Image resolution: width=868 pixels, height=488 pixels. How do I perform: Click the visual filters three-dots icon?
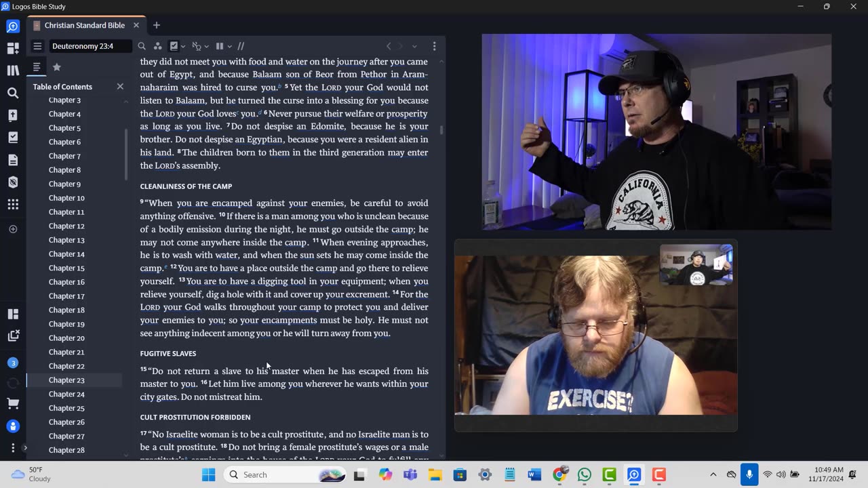click(157, 46)
